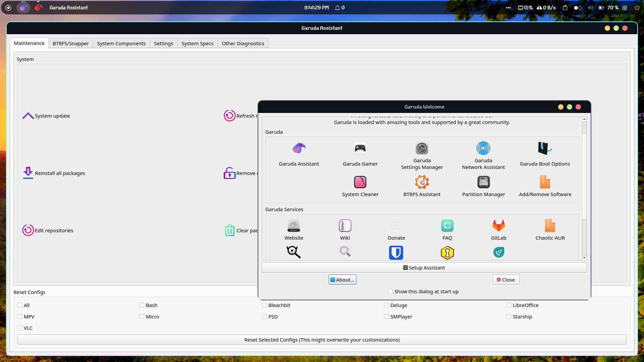The height and width of the screenshot is (362, 644).
Task: Open the System Specs tab
Action: coord(197,43)
